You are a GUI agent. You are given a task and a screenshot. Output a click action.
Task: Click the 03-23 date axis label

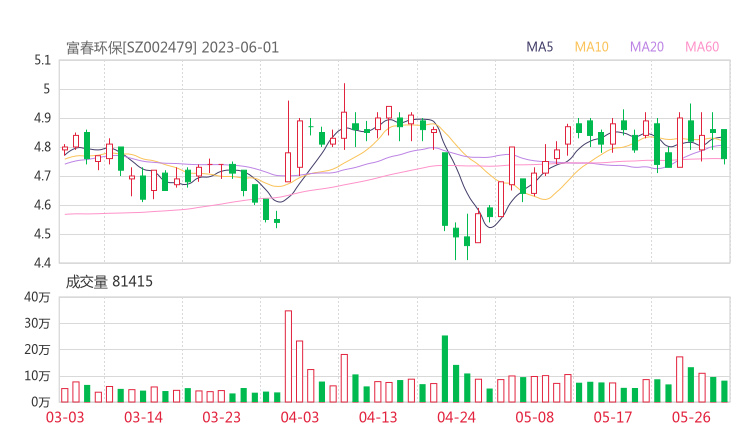221,417
